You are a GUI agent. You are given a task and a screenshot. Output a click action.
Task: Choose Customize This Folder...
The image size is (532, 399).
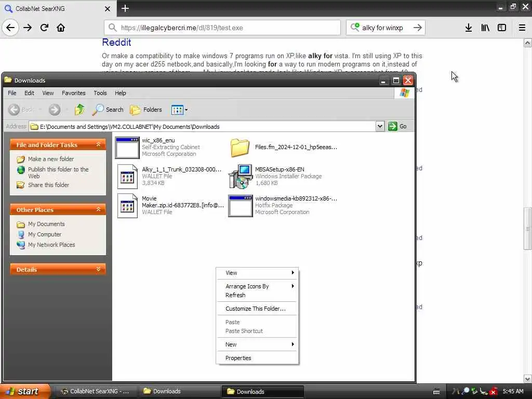click(x=257, y=309)
